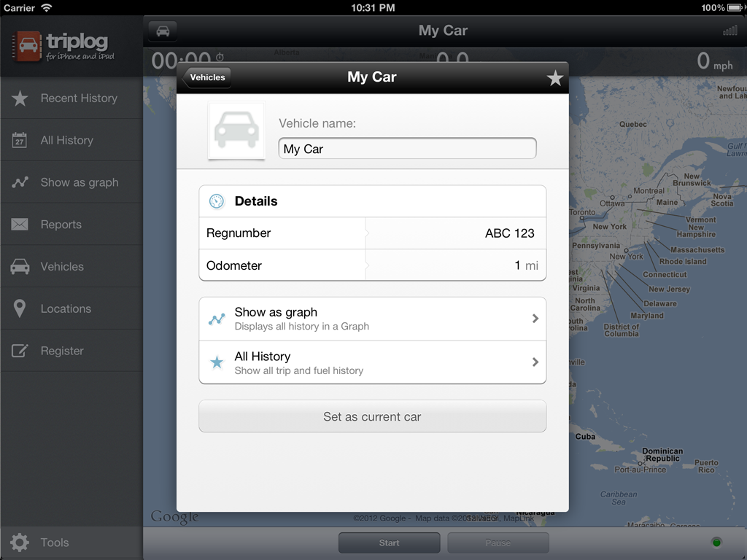Image resolution: width=747 pixels, height=560 pixels.
Task: Click the Vehicle name text field
Action: [x=407, y=149]
